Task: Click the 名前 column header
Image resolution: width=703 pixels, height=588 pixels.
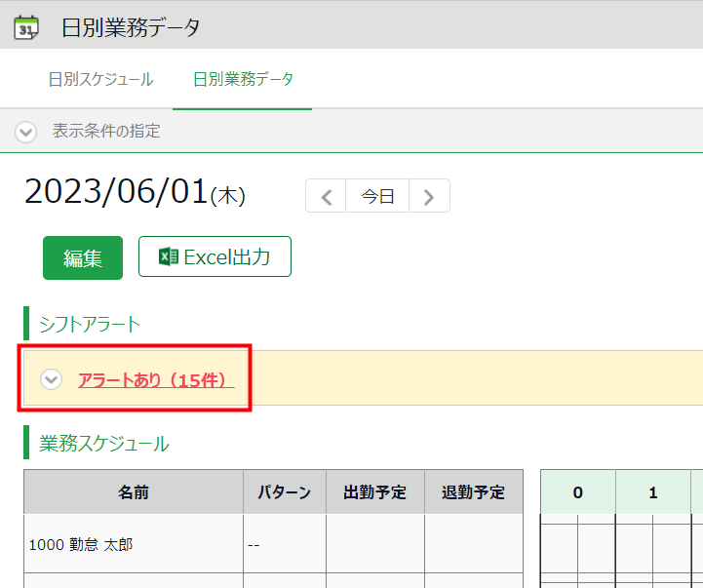Action: (134, 492)
